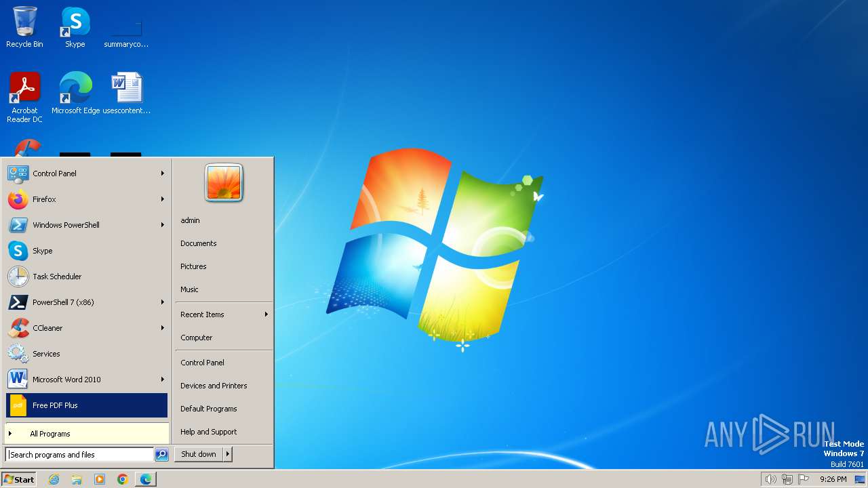Viewport: 868px width, 488px height.
Task: Open Computer from Start menu
Action: [224, 338]
